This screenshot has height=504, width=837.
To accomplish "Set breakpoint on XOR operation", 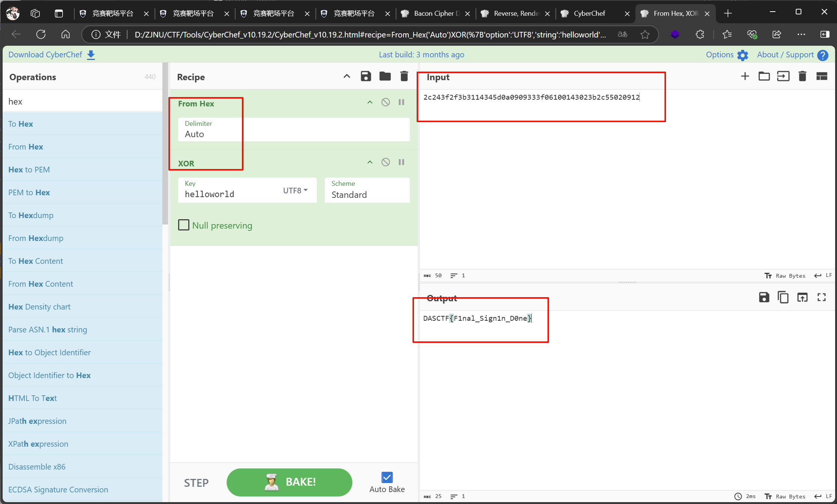I will coord(401,162).
